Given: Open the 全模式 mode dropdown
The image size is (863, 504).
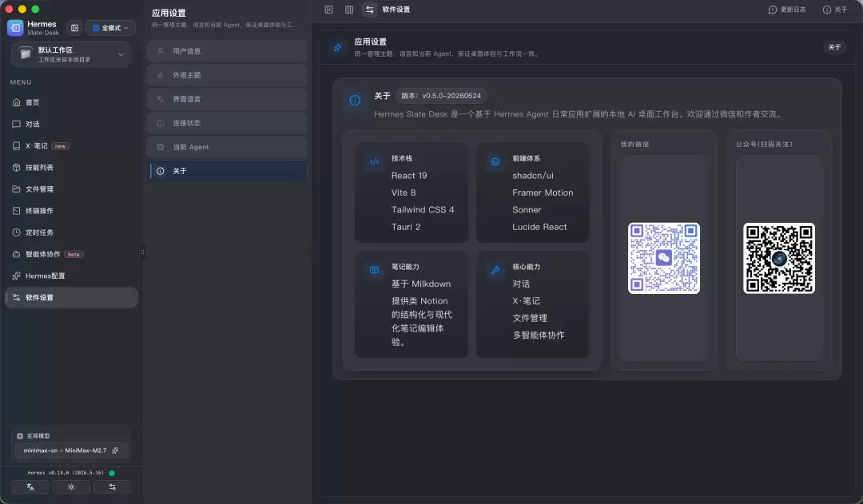Looking at the screenshot, I should coord(110,28).
